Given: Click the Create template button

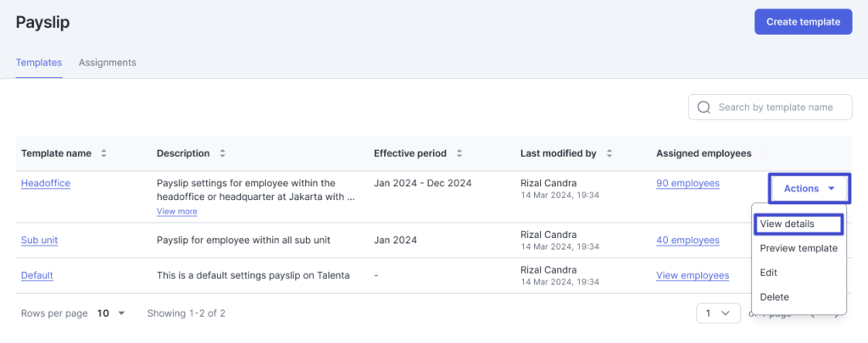Looking at the screenshot, I should 803,22.
